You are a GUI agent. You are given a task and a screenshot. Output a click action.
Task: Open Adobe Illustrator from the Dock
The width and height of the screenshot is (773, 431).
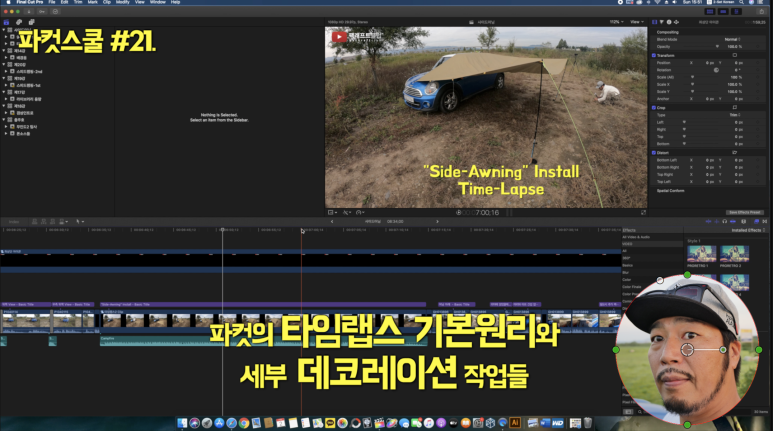tap(515, 423)
